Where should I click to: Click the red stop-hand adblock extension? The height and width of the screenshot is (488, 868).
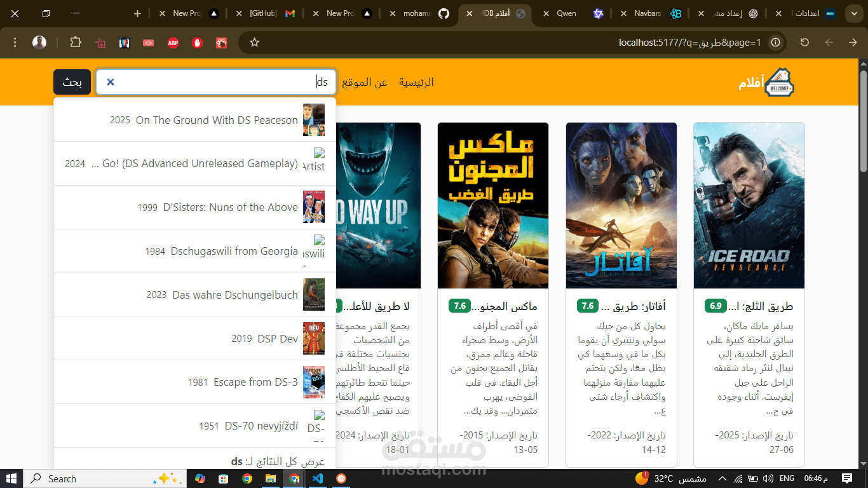[x=198, y=43]
